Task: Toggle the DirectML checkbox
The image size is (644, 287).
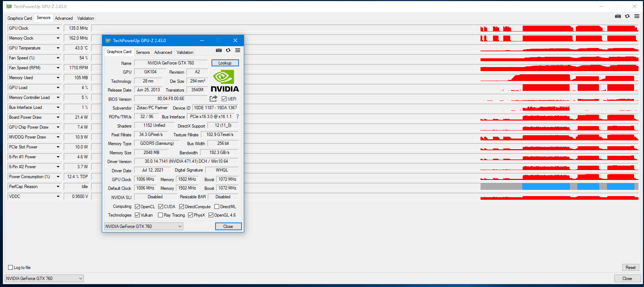Action: click(x=217, y=207)
